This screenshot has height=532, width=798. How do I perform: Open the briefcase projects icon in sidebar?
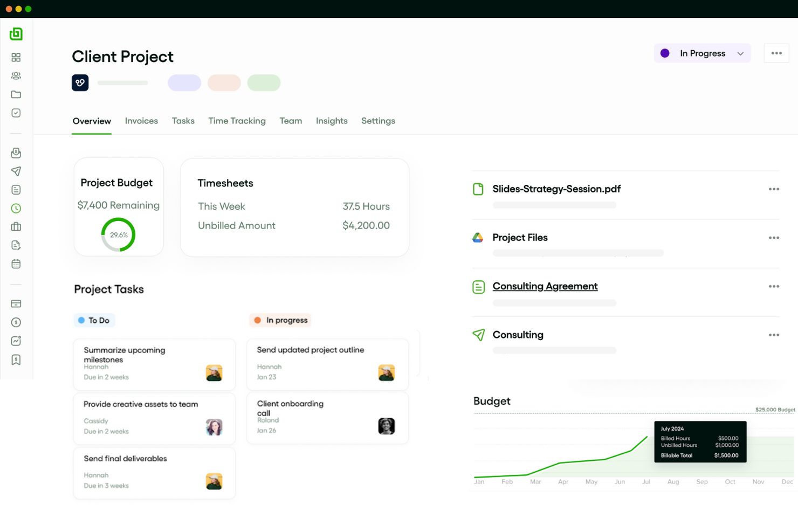[x=16, y=226]
